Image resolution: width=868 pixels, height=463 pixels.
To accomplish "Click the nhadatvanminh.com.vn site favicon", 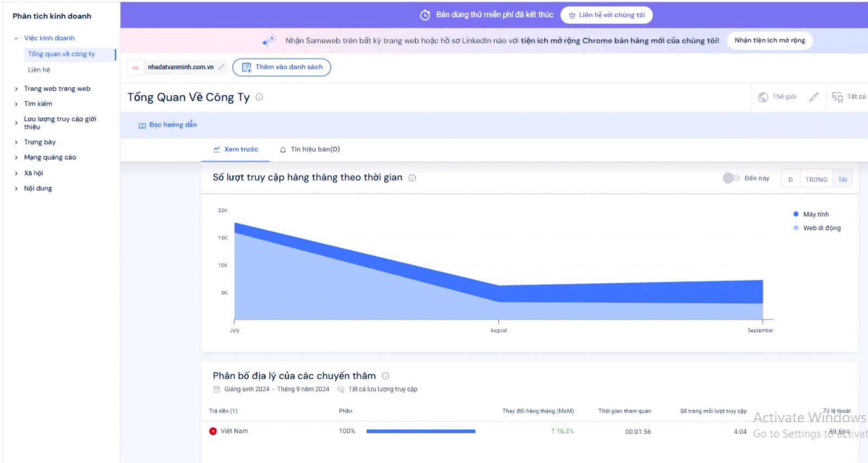I will click(x=136, y=67).
